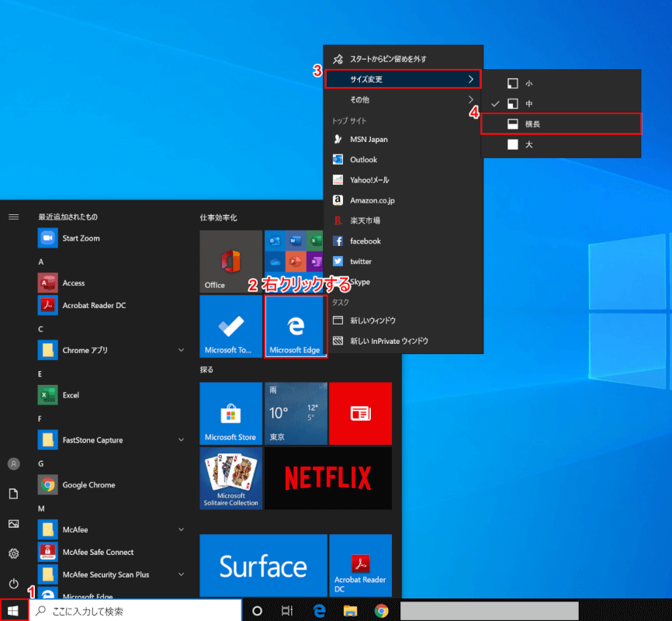
Task: Select tile size 中
Action: tap(562, 103)
